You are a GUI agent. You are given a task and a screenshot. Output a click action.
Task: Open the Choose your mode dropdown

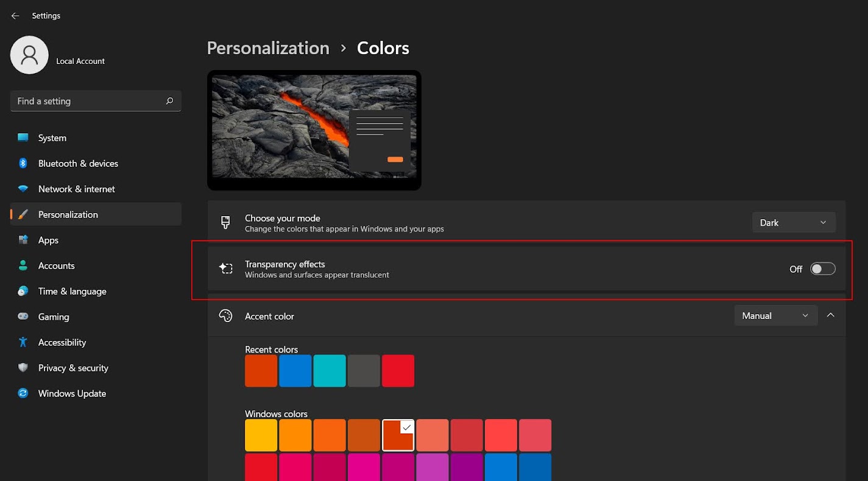click(793, 223)
